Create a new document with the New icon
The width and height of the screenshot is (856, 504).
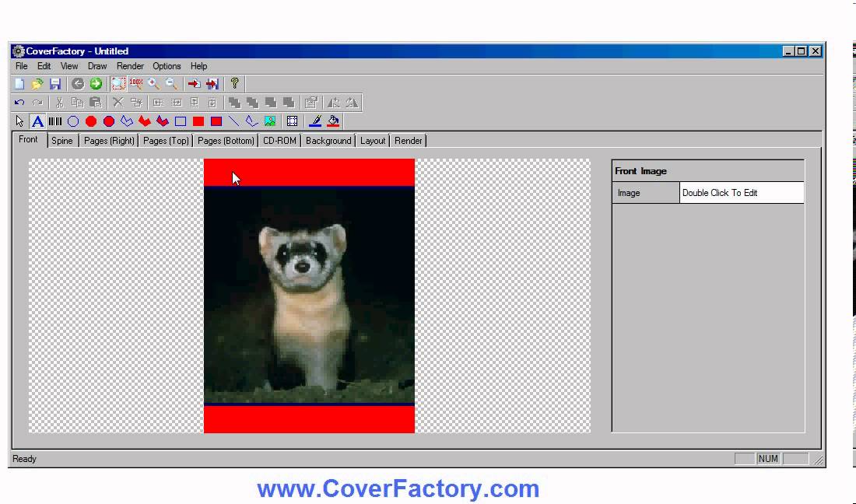click(19, 83)
